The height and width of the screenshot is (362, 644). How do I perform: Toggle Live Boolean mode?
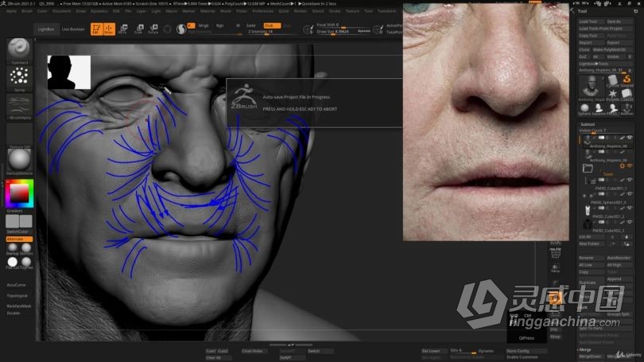click(x=73, y=29)
